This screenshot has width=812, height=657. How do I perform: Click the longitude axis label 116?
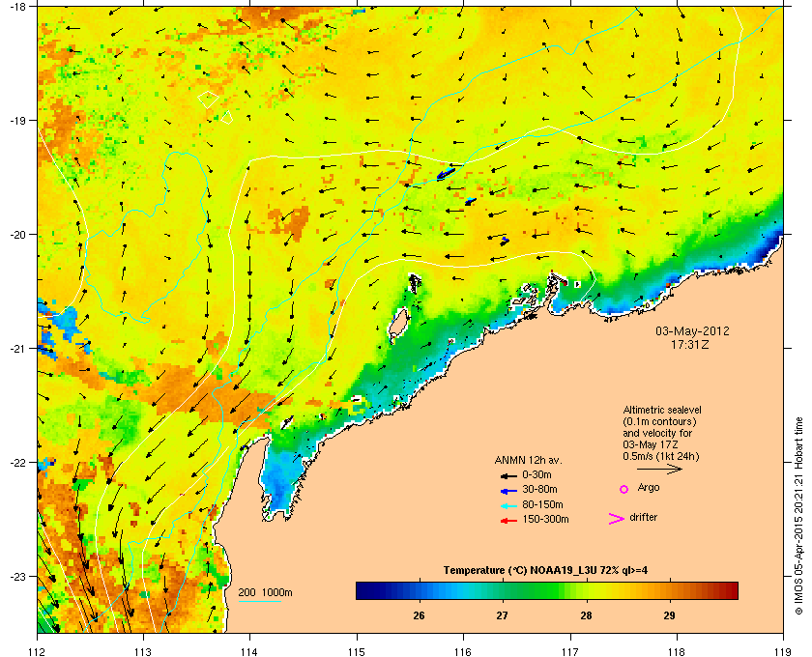[x=463, y=651]
